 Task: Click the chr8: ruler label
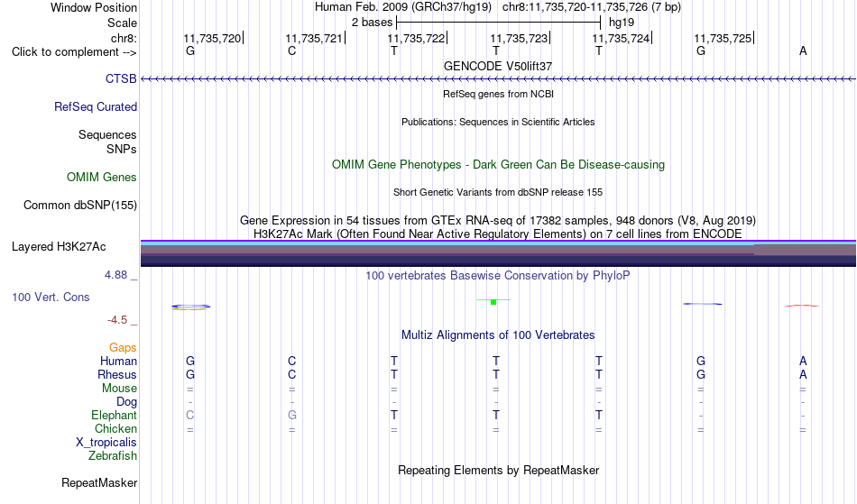pyautogui.click(x=124, y=38)
